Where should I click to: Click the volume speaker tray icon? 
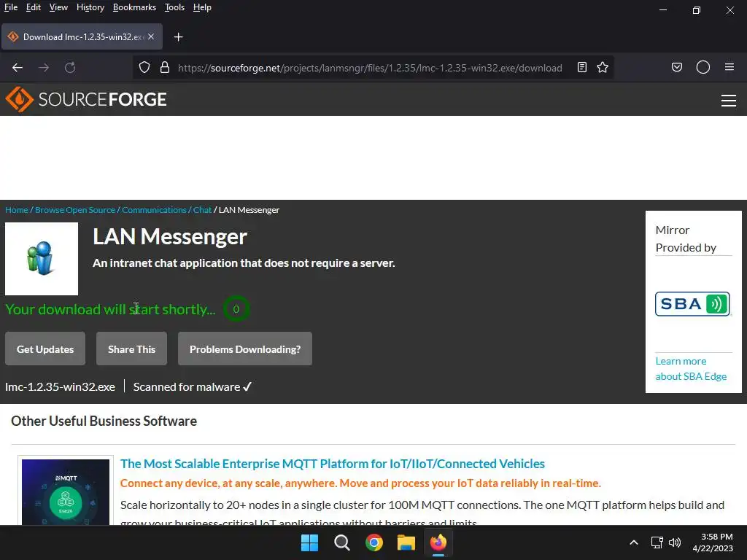[675, 542]
